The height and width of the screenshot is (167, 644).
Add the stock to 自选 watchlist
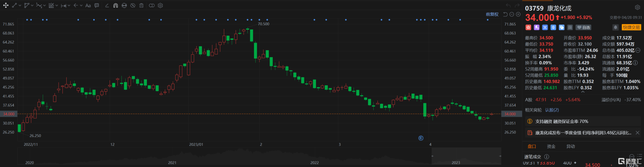(x=583, y=27)
